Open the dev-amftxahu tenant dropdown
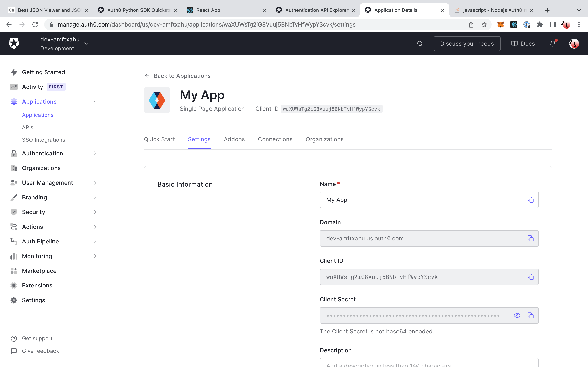This screenshot has height=367, width=588. click(x=86, y=44)
